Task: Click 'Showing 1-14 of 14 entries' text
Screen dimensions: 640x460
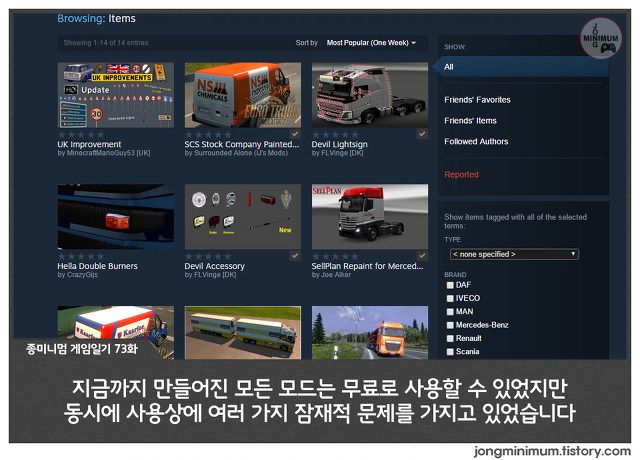Action: coord(106,43)
